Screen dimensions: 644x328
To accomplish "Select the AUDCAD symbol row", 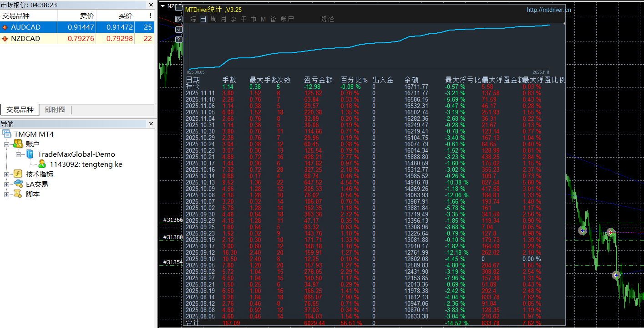I will click(x=77, y=27).
